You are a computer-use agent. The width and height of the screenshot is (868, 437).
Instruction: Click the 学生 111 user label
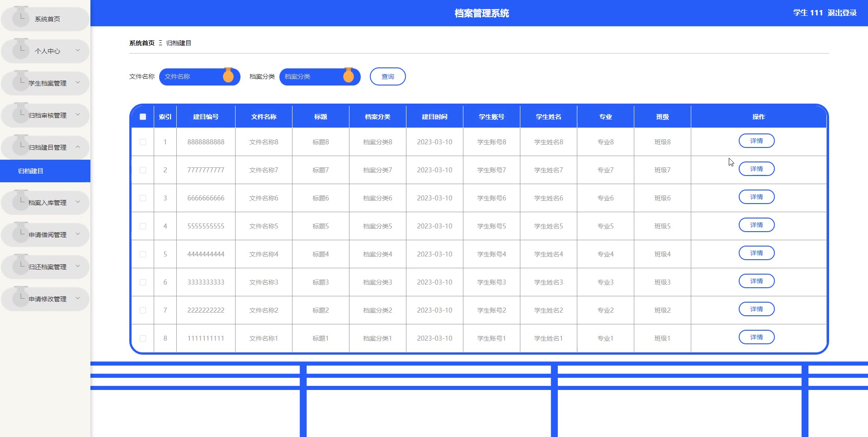pos(808,13)
